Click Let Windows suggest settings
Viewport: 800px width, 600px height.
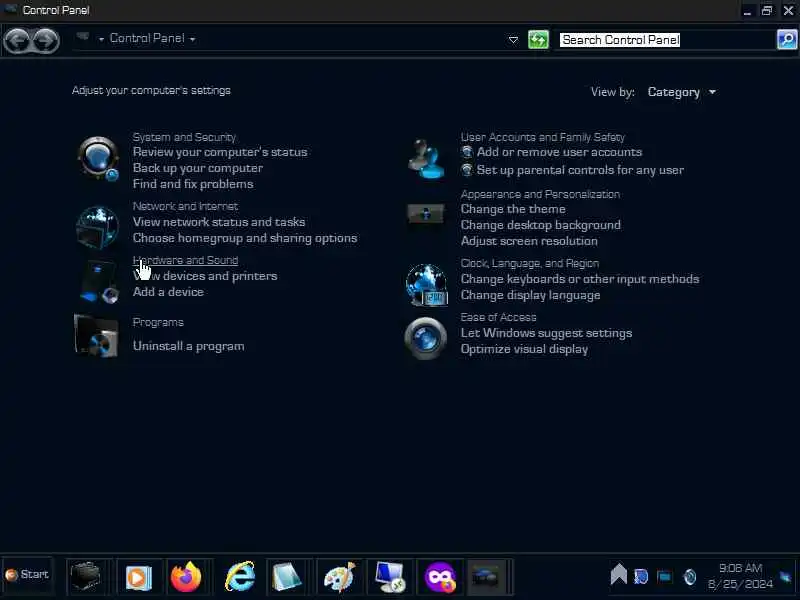pyautogui.click(x=546, y=333)
